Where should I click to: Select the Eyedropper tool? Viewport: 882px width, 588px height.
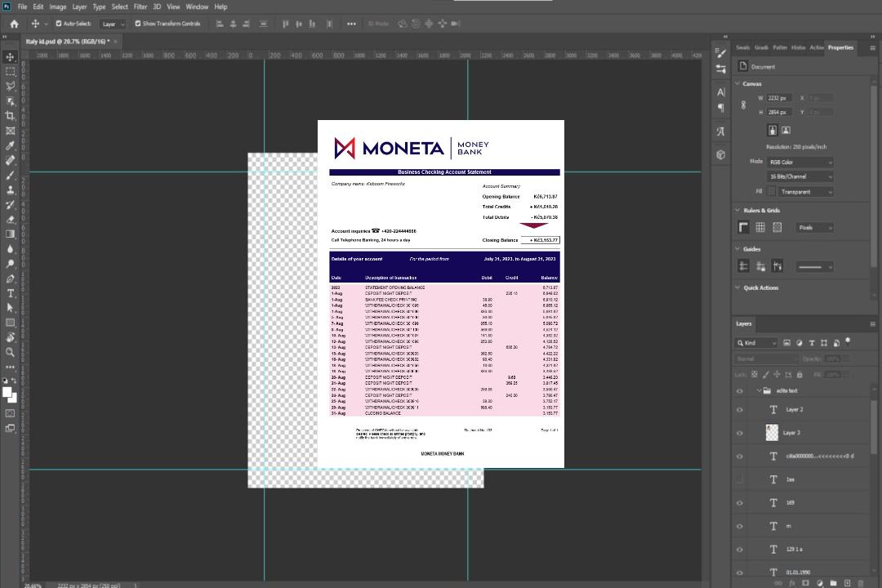tap(10, 145)
